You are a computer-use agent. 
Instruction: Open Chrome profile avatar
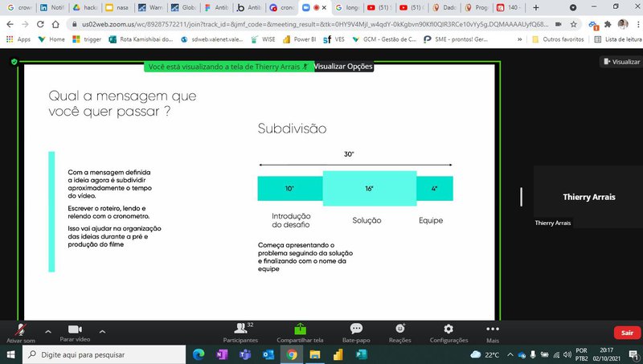pos(623,24)
